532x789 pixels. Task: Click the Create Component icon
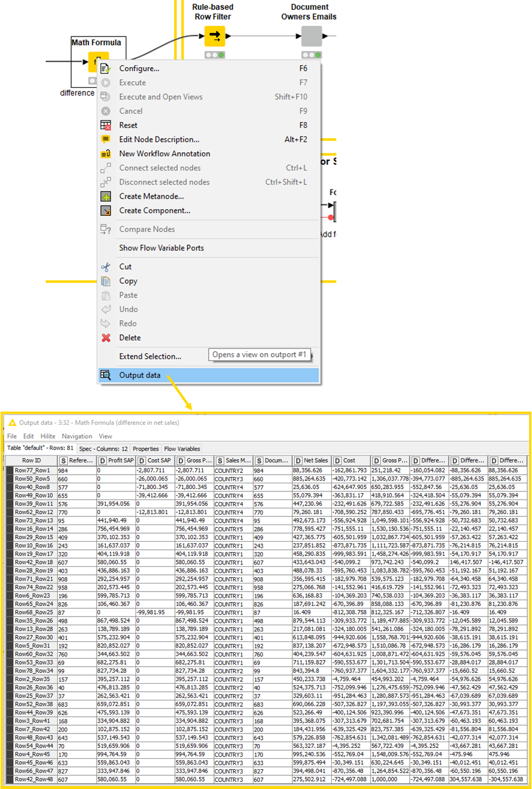tap(105, 211)
